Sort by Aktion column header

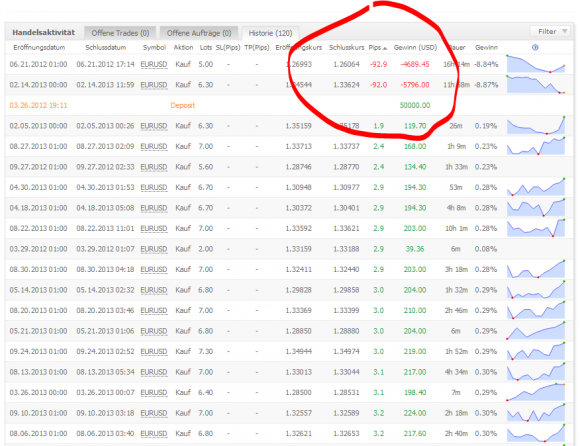[183, 47]
